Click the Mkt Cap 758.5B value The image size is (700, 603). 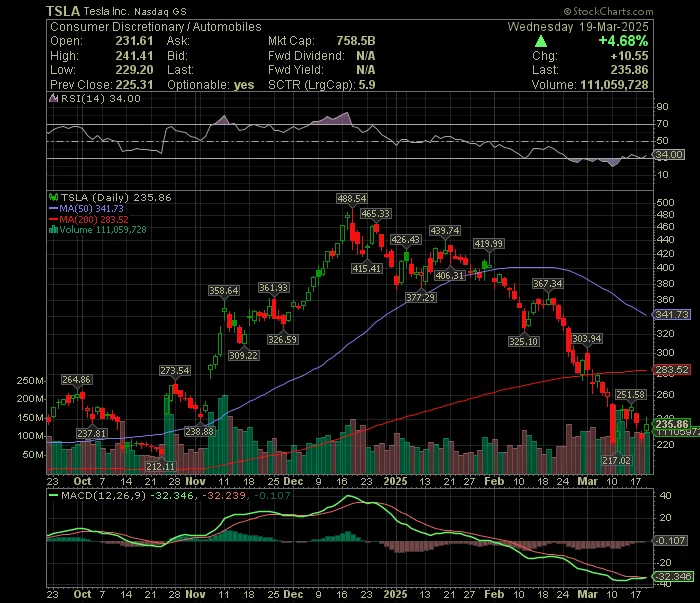(x=356, y=41)
